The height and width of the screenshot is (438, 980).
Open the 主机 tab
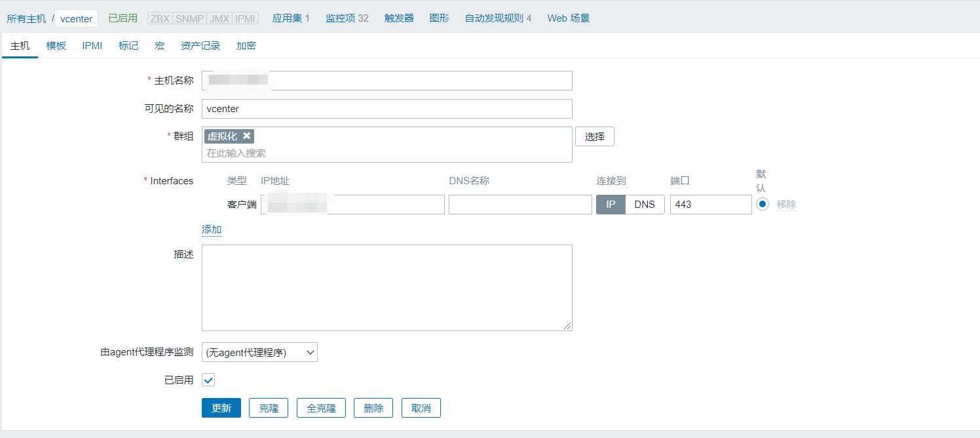(20, 46)
